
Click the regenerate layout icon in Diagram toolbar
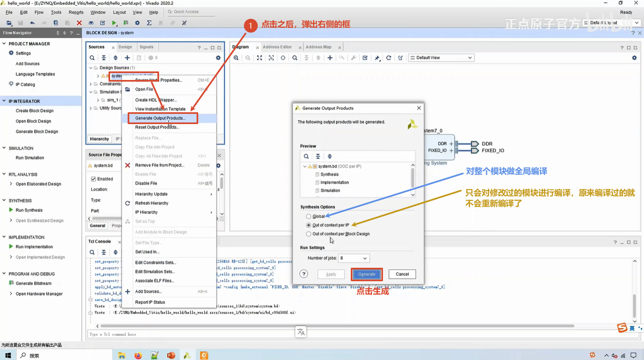[389, 58]
